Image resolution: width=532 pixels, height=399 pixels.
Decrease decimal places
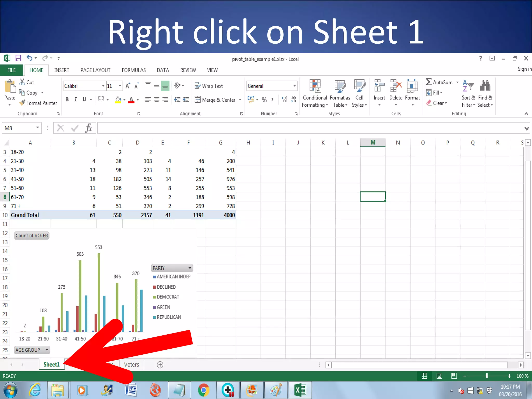pos(293,100)
